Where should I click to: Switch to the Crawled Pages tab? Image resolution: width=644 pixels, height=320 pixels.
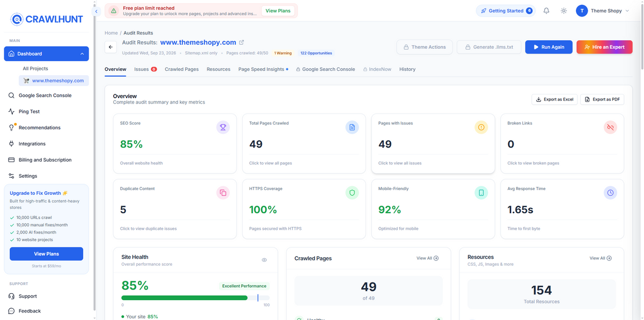tap(181, 69)
